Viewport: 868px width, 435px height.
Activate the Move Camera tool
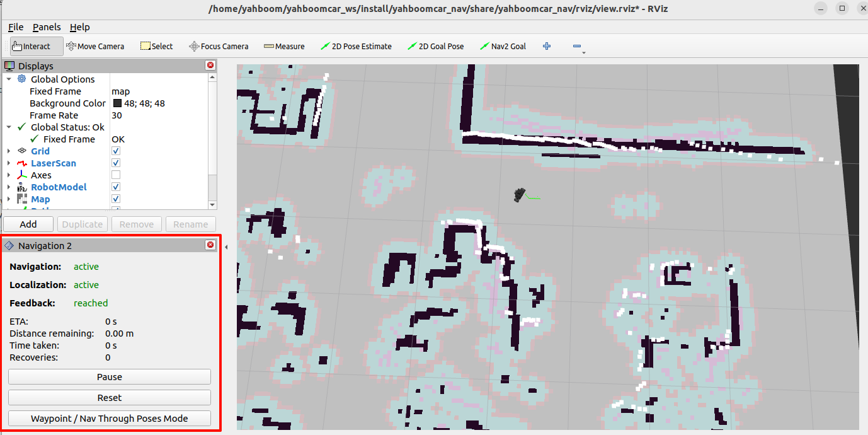[95, 46]
